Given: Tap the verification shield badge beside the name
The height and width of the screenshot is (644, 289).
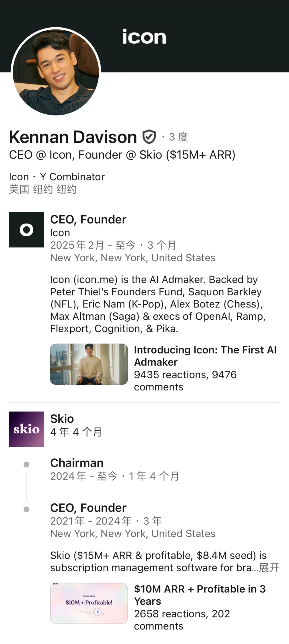Looking at the screenshot, I should click(149, 137).
